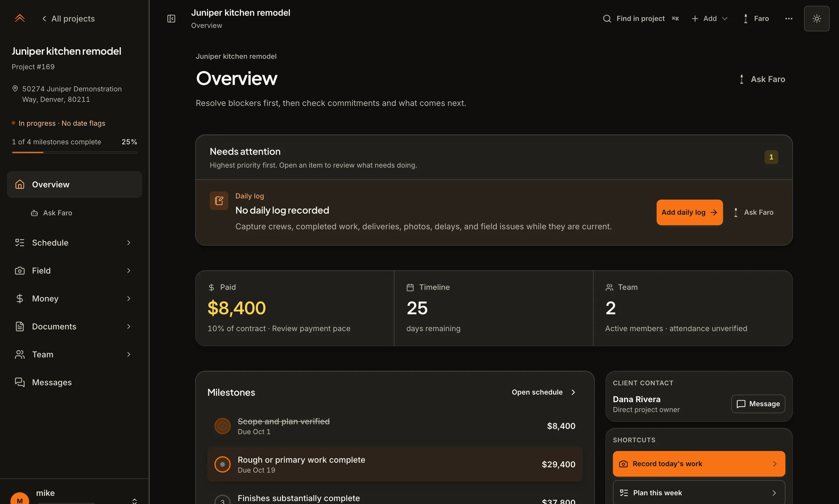Click the Team people icon in sidebar

20,355
